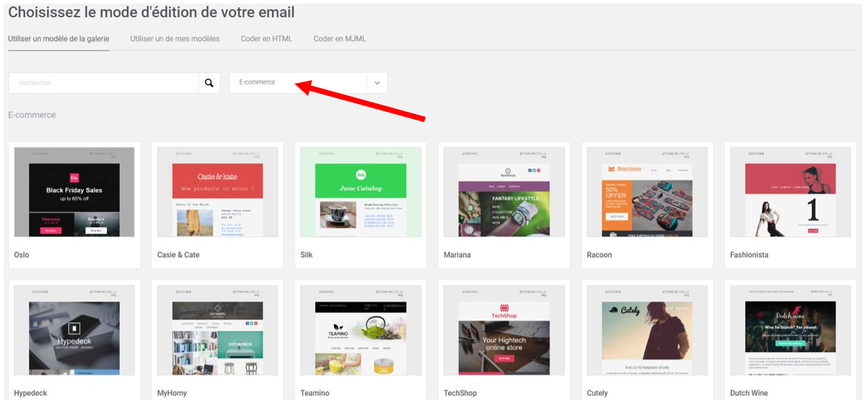
Task: Choose the MyHomy template thumbnail
Action: [217, 330]
